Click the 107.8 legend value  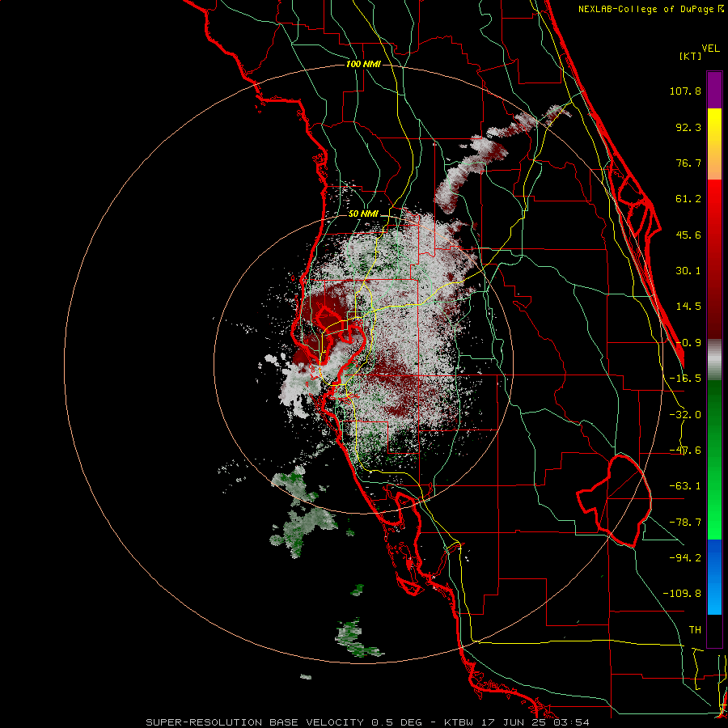685,91
